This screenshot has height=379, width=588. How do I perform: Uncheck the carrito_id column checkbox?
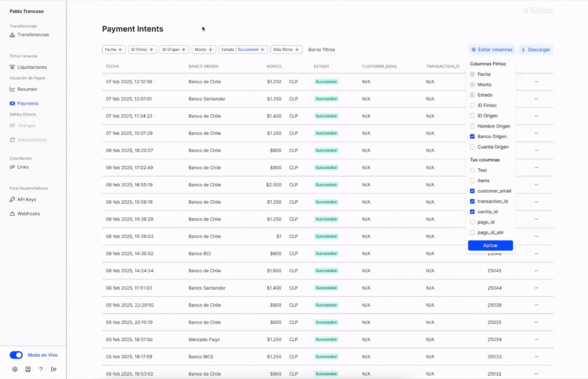472,212
